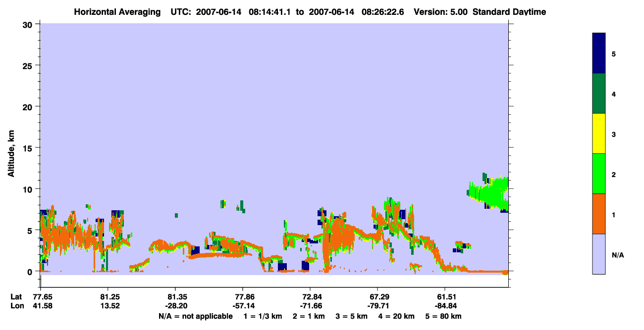Click the altitude tick label 10
The width and height of the screenshot is (644, 330).
tap(28, 189)
